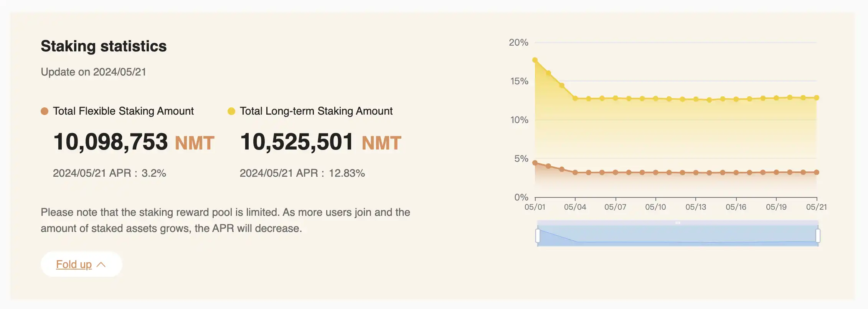Toggle the Total Long-term Staking Amount legend label
This screenshot has width=868, height=309.
[316, 111]
